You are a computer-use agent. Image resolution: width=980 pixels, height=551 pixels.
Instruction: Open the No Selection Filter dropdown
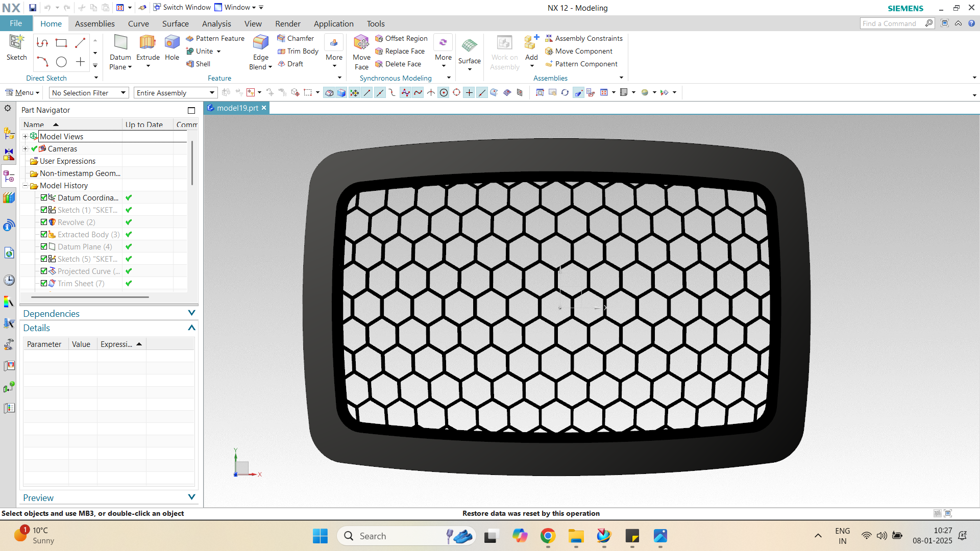point(88,93)
